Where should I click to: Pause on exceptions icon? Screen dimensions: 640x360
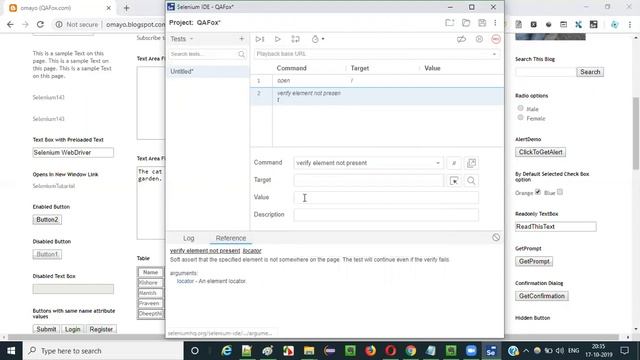[479, 39]
